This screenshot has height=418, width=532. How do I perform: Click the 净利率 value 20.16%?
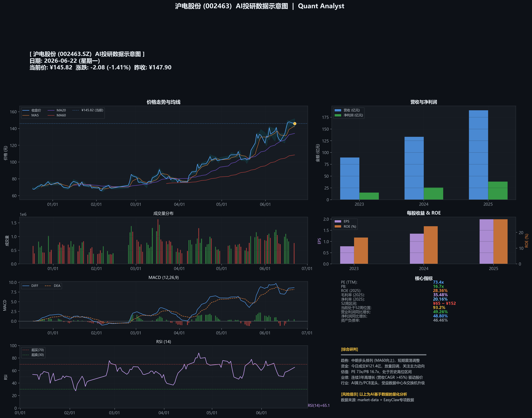tap(440, 299)
